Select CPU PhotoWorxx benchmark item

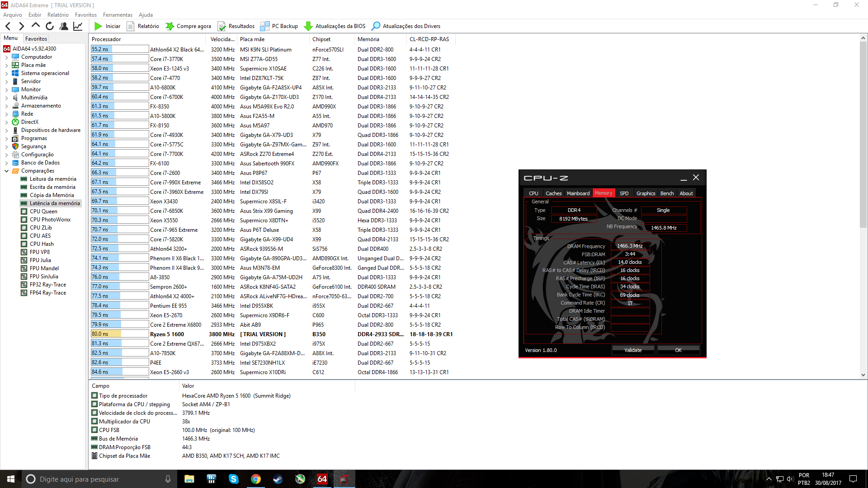pyautogui.click(x=50, y=220)
